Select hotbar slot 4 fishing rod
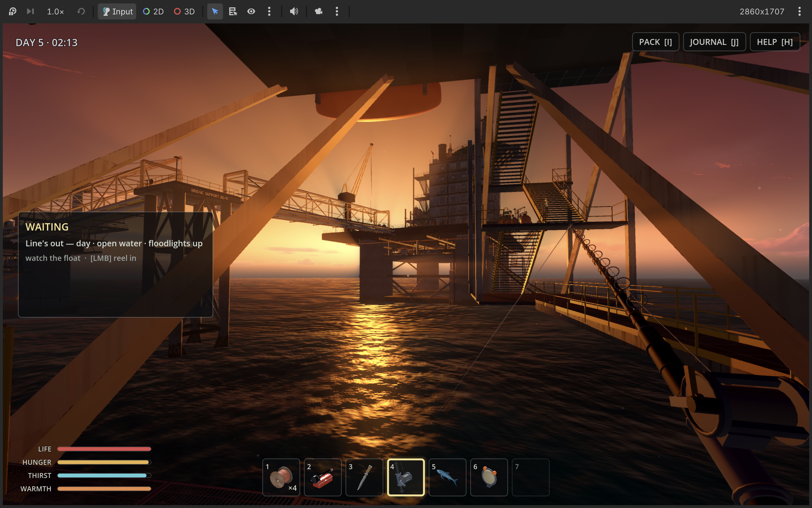This screenshot has height=508, width=812. tap(406, 477)
